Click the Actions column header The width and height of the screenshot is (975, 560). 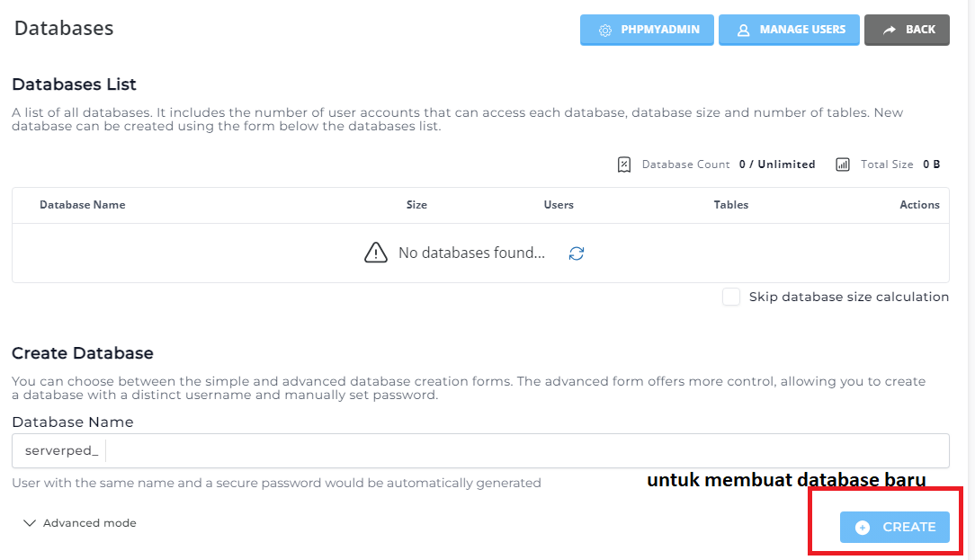(x=919, y=205)
